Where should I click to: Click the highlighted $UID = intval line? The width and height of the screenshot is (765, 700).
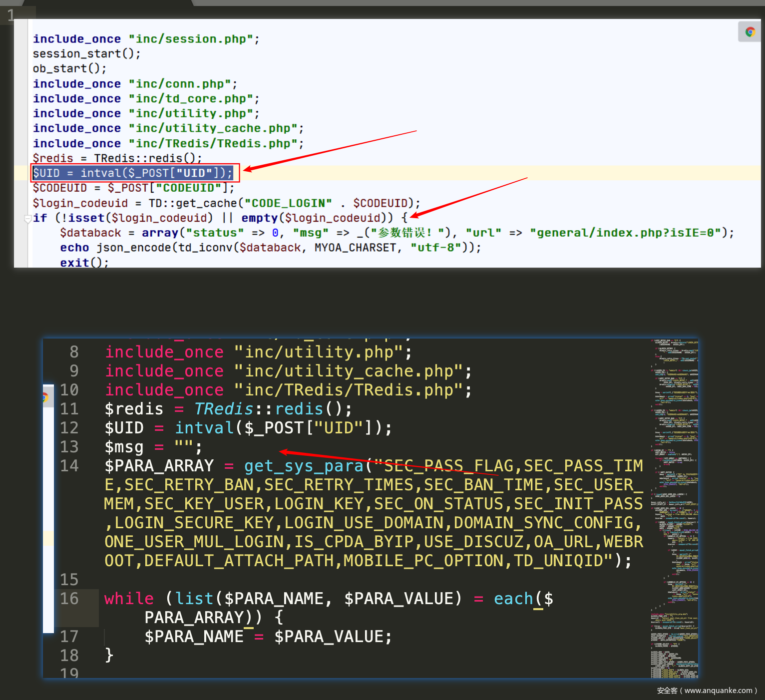point(133,173)
